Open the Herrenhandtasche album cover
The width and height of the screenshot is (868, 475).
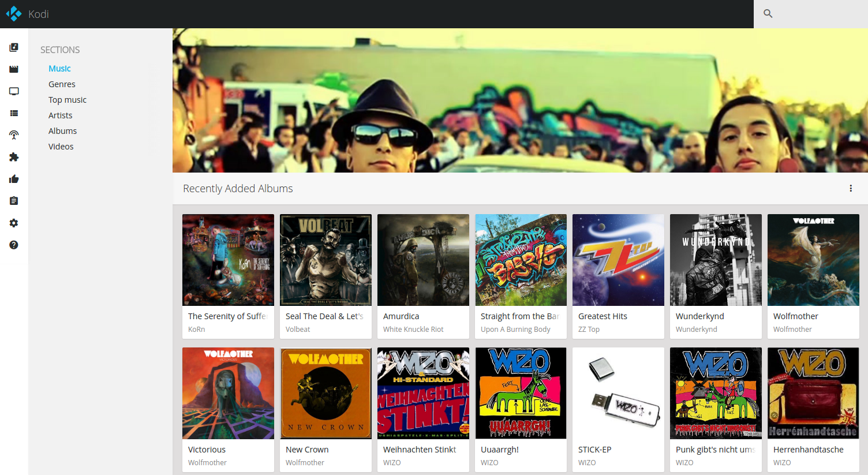(x=813, y=393)
